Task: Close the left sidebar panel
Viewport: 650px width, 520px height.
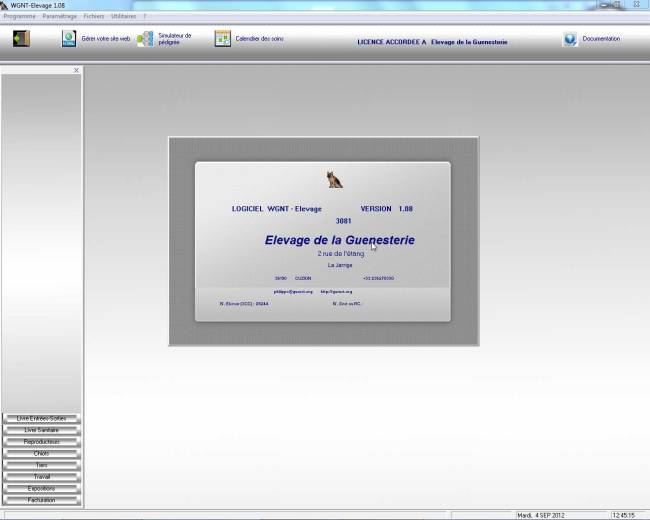Action: (76, 70)
